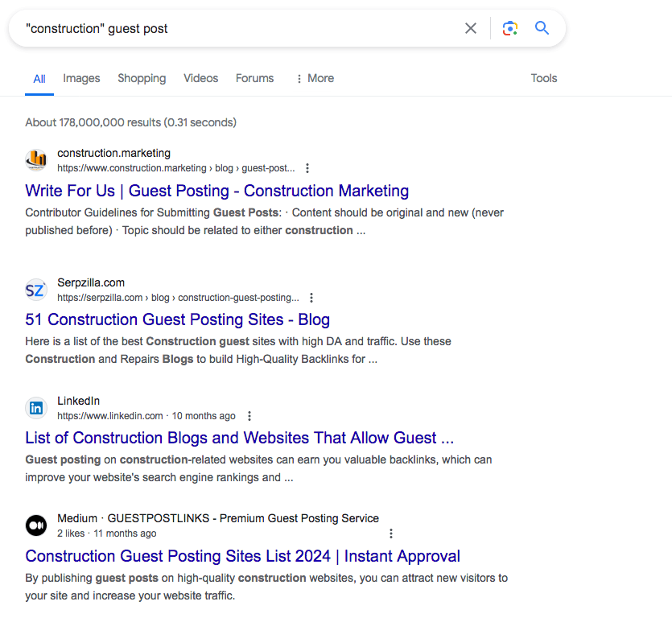Click the Serpzilla SZ favicon
Screen dimensions: 672x618
tap(36, 290)
